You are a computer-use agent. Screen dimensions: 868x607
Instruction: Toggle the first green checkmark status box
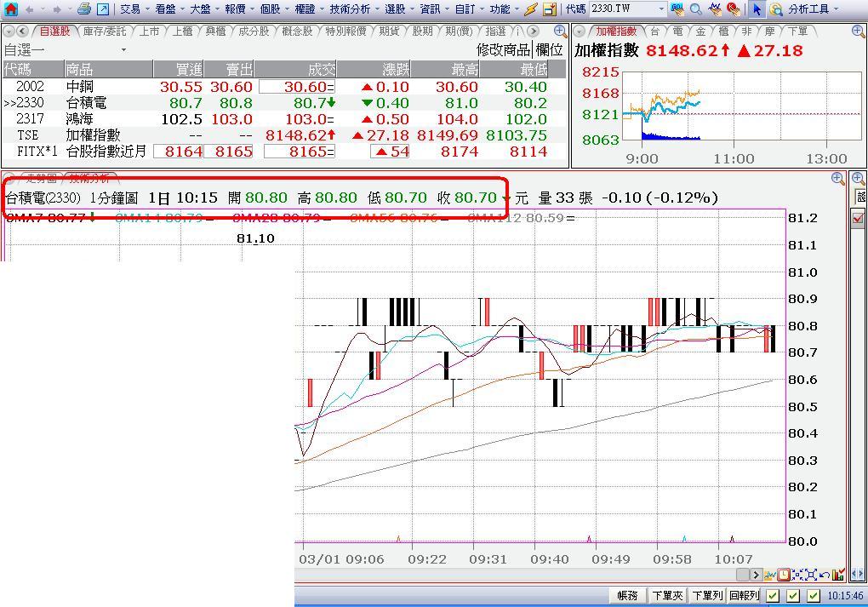tap(774, 596)
